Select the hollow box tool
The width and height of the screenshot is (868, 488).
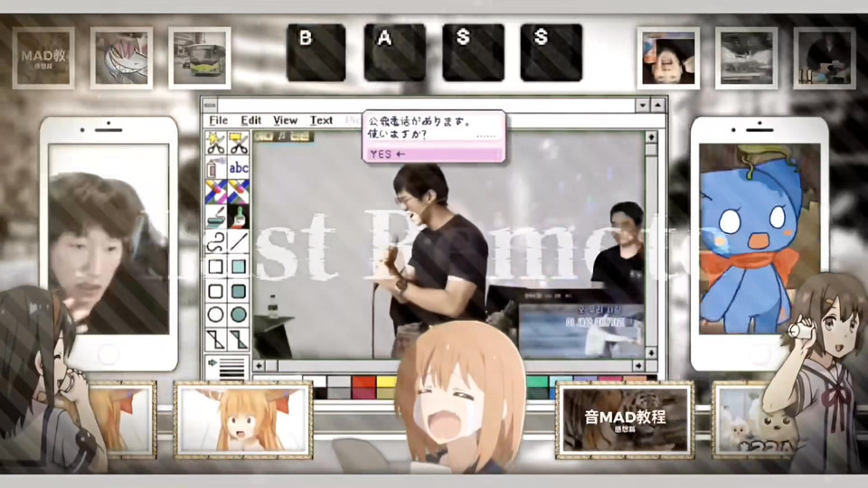click(216, 267)
